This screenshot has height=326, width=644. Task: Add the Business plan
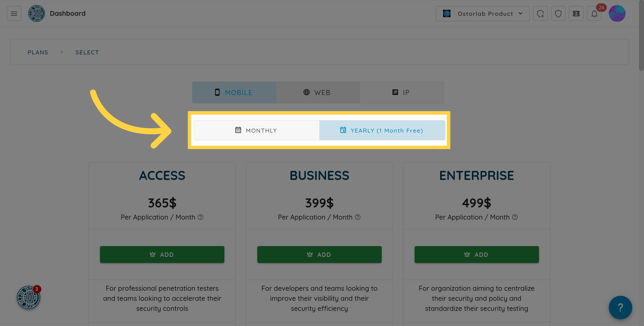click(319, 254)
